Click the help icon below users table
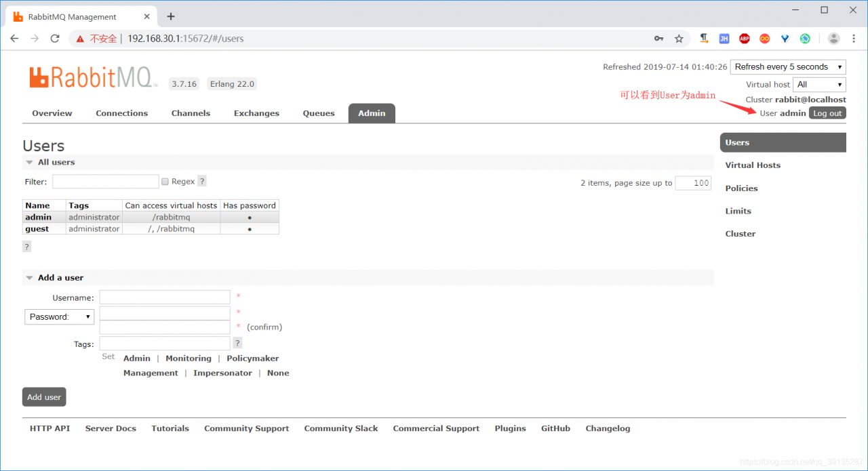The height and width of the screenshot is (471, 868). click(26, 247)
